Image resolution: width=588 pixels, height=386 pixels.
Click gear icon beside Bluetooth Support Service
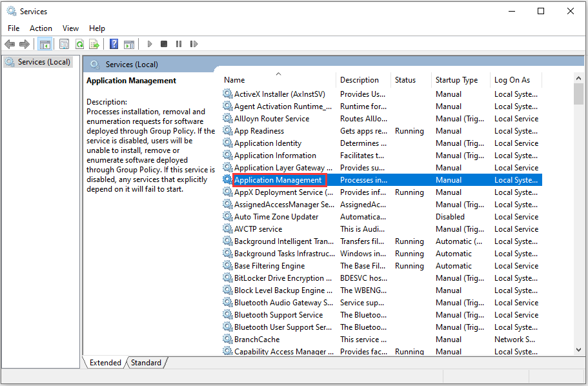point(228,314)
